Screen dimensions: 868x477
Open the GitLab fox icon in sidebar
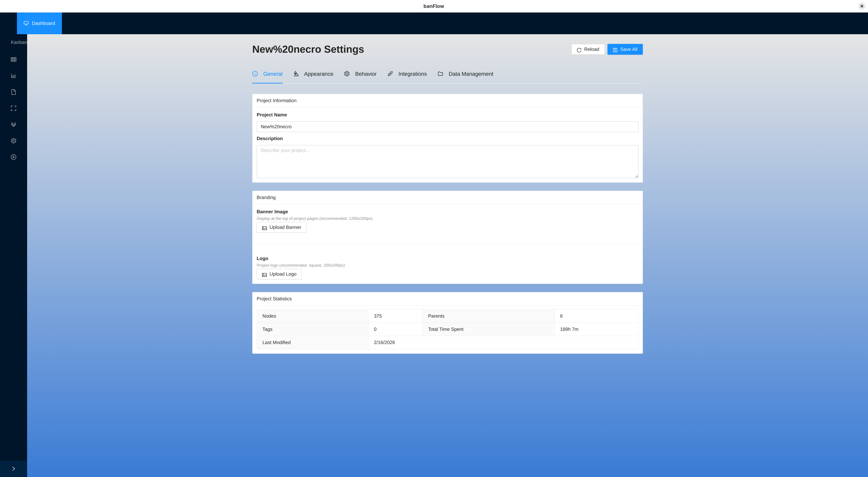pyautogui.click(x=14, y=125)
